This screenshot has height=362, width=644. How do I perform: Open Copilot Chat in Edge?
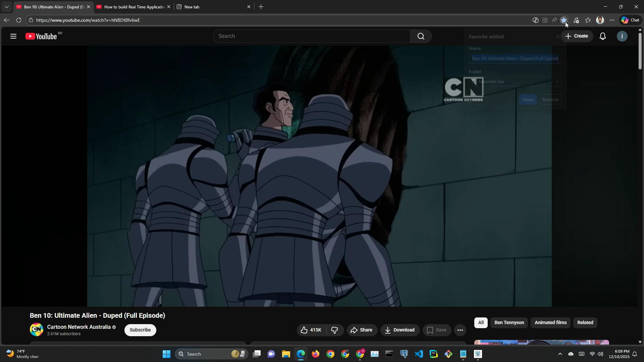pos(630,20)
